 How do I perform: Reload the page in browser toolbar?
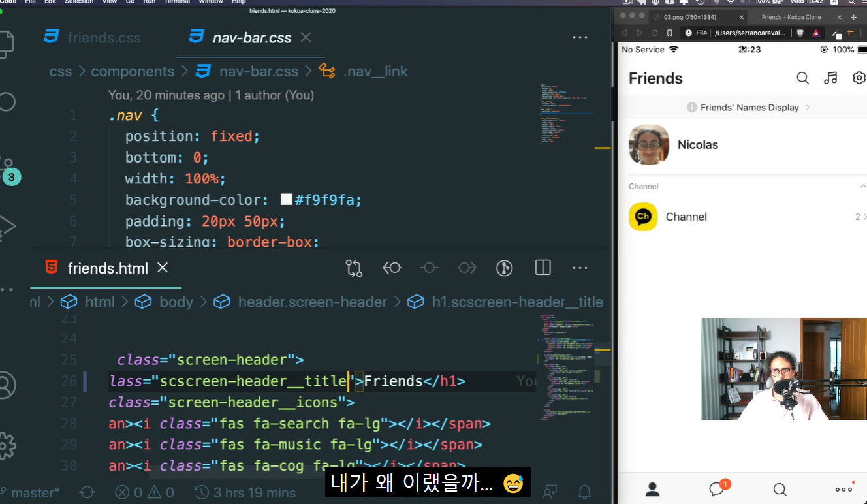pyautogui.click(x=654, y=33)
